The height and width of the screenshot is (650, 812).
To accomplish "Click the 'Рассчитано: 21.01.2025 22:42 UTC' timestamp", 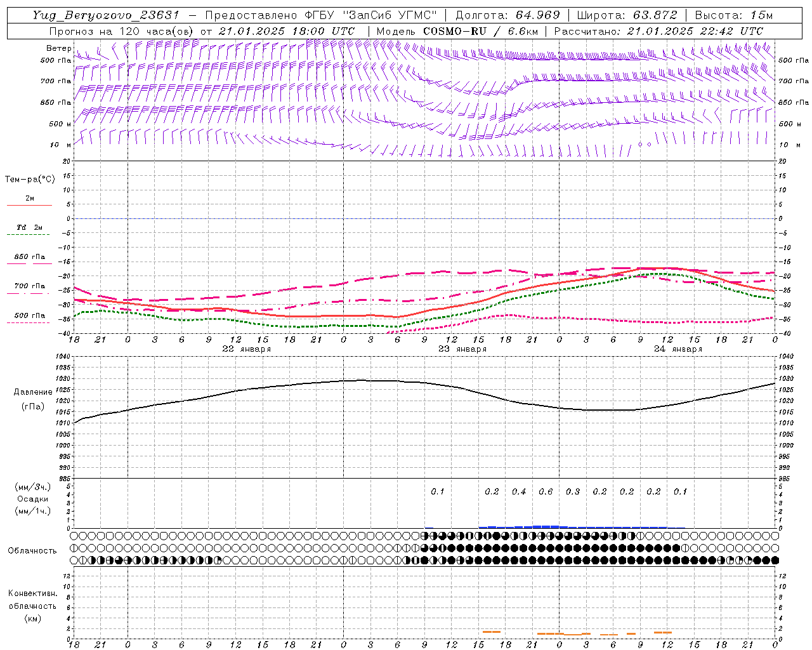I will (658, 31).
